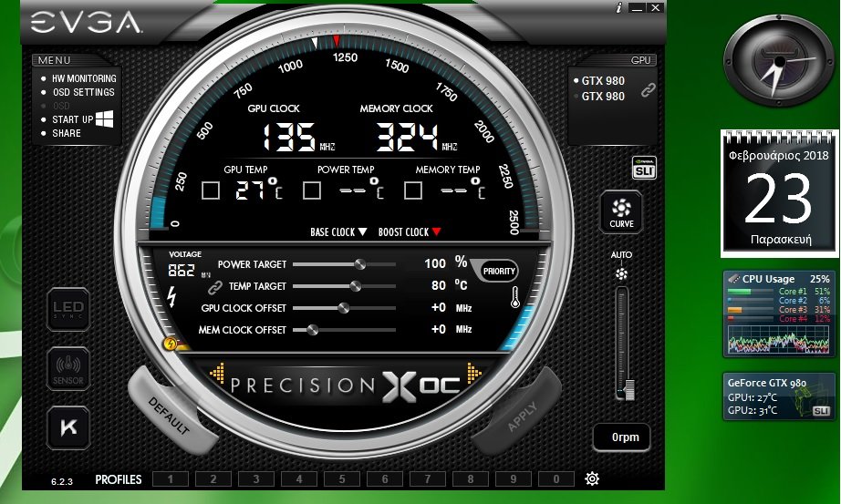Select profile slot 1

pyautogui.click(x=170, y=478)
